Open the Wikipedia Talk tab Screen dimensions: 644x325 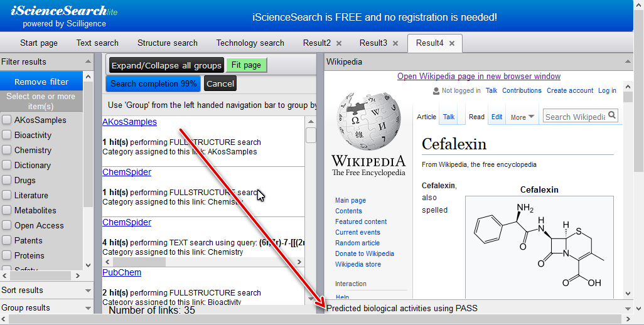click(449, 117)
